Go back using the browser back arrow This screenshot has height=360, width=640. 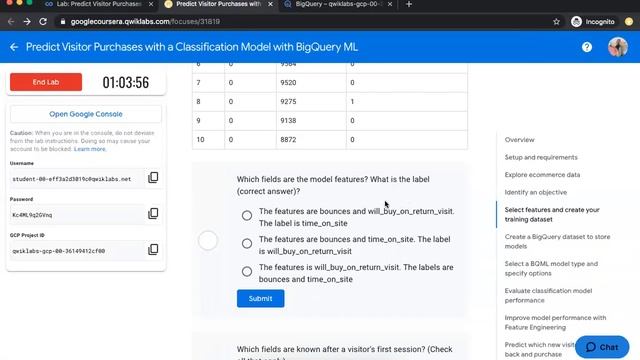11,22
